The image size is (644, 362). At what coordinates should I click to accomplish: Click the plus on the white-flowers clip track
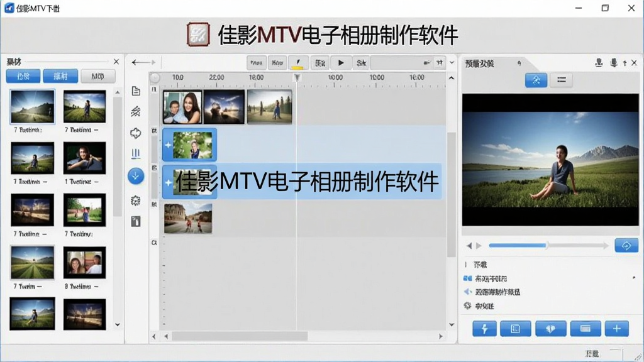tap(168, 145)
